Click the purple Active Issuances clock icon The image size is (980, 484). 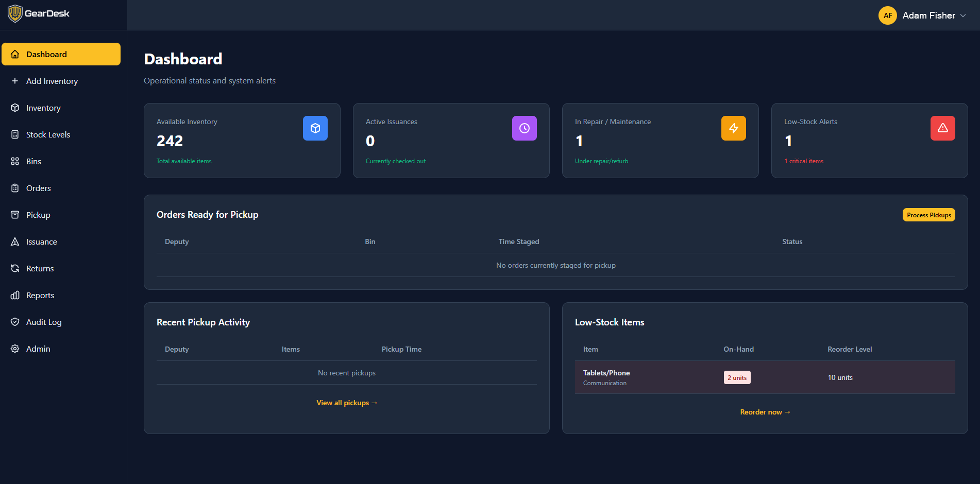point(525,128)
